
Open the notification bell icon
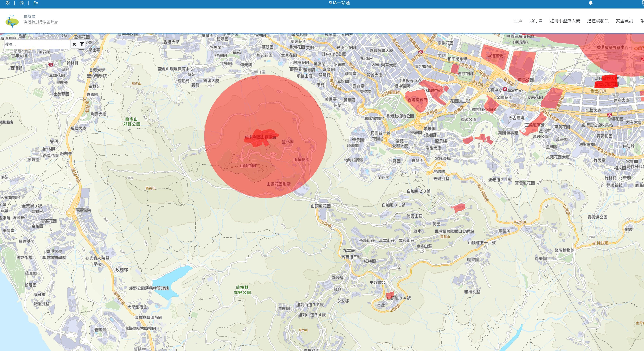click(x=591, y=3)
